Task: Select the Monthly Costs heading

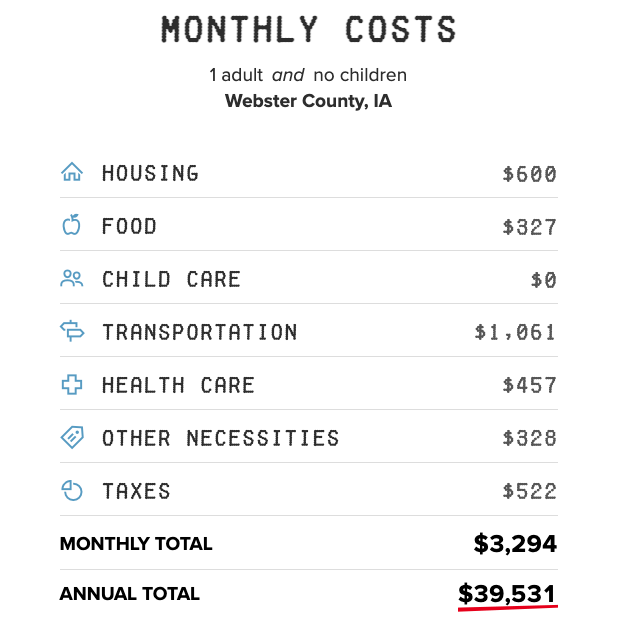Action: (308, 29)
